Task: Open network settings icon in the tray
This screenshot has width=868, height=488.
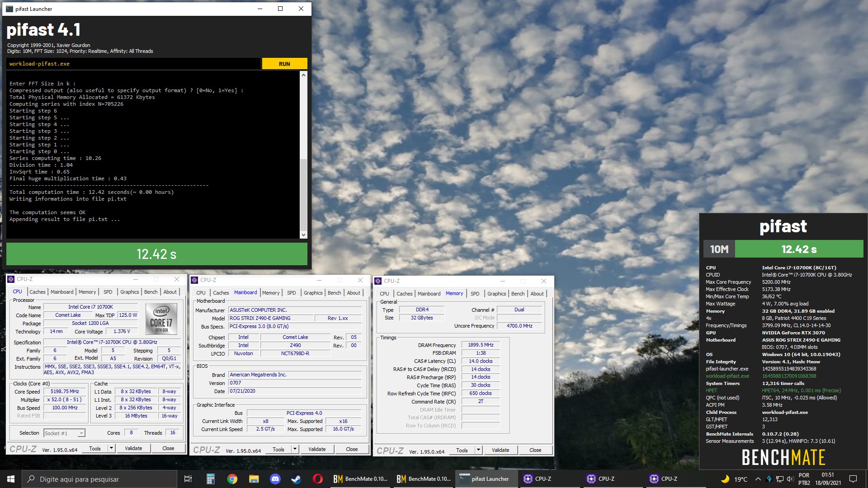Action: point(780,479)
